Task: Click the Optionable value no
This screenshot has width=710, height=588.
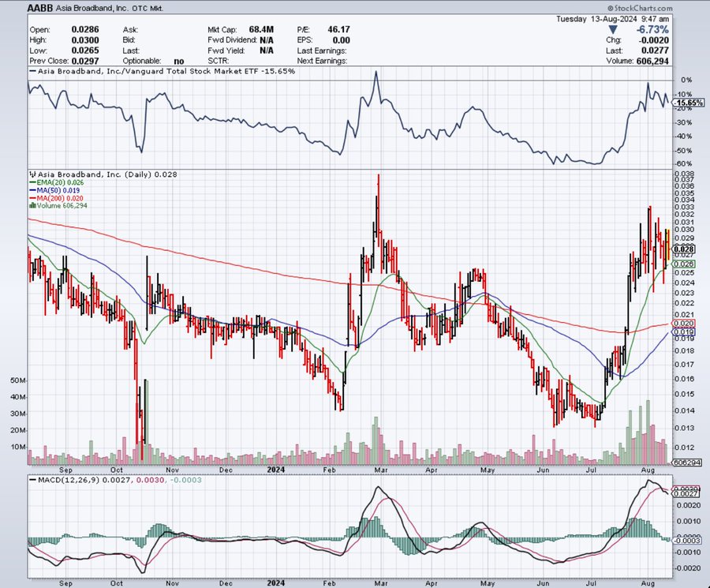Action: [x=179, y=61]
